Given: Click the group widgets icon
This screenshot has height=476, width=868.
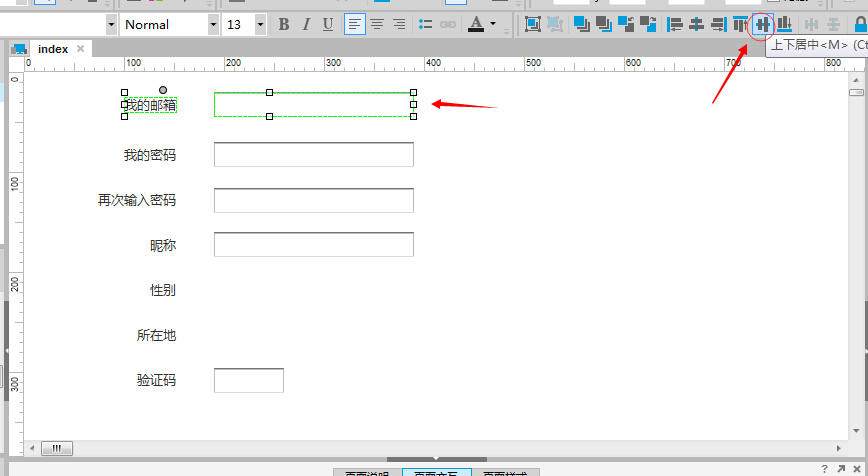Looking at the screenshot, I should (532, 24).
